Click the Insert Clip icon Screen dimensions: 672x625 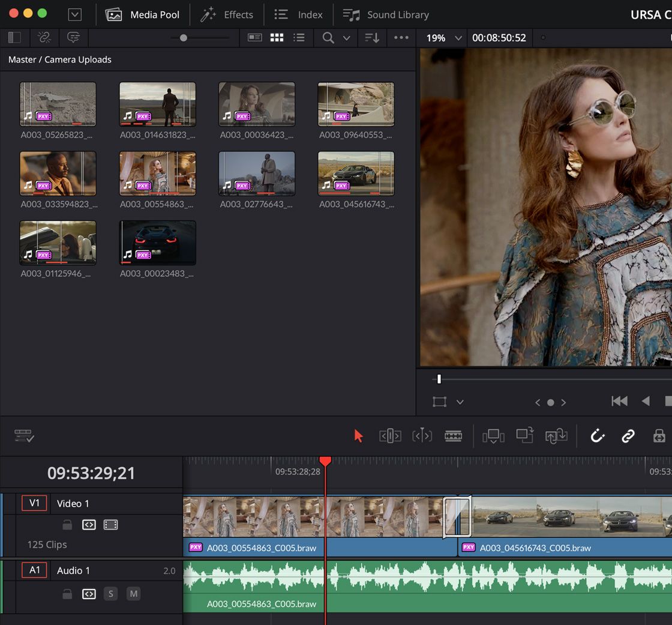(493, 436)
